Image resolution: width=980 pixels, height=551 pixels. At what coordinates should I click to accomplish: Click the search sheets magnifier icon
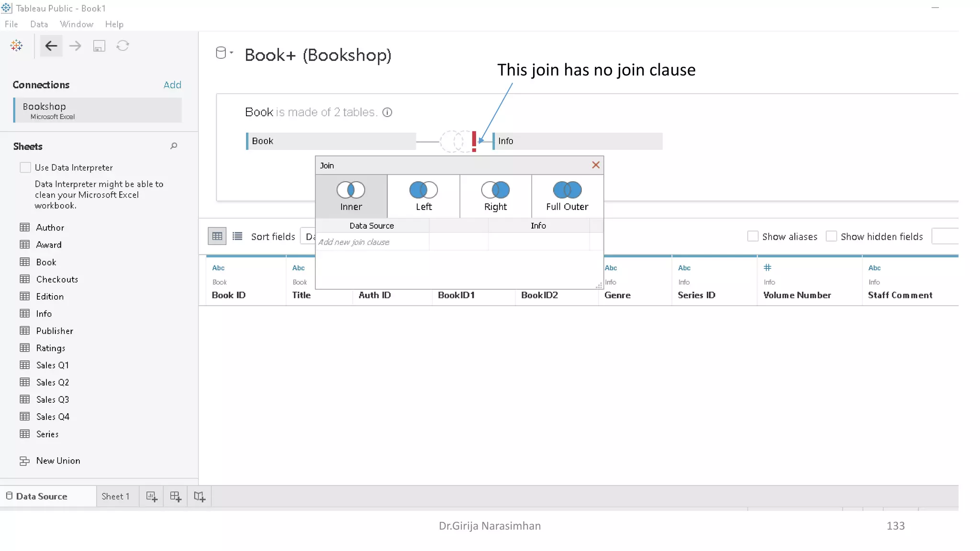(174, 146)
